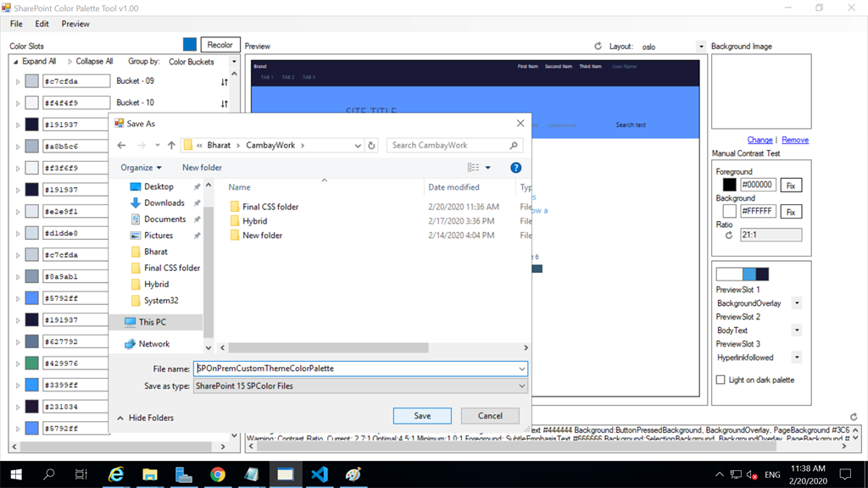Go back in Save As dialog
This screenshot has width=868, height=488.
[122, 145]
